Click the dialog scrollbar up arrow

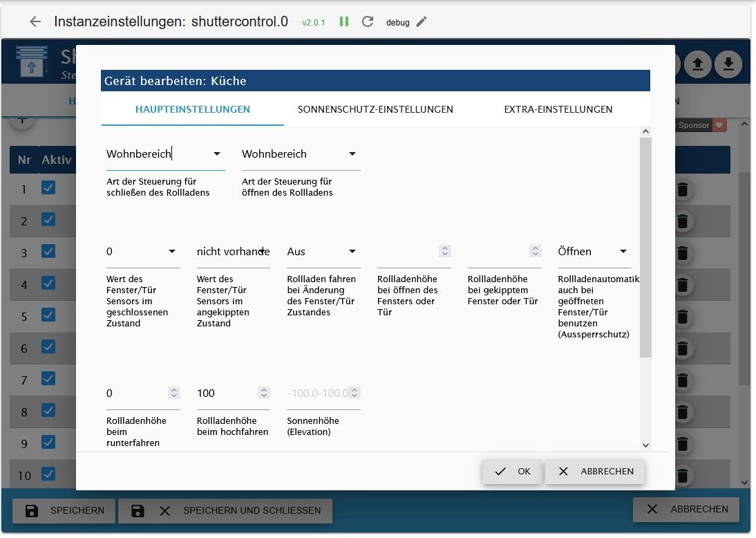(645, 131)
